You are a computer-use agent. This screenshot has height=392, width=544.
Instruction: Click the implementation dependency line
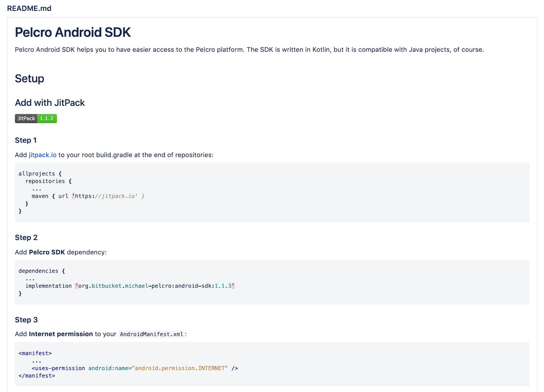pos(130,286)
